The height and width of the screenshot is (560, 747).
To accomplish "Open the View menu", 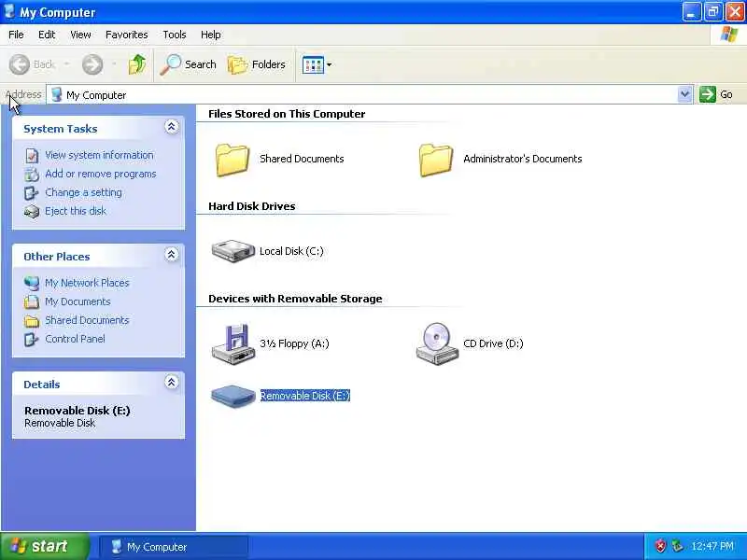I will pyautogui.click(x=80, y=35).
